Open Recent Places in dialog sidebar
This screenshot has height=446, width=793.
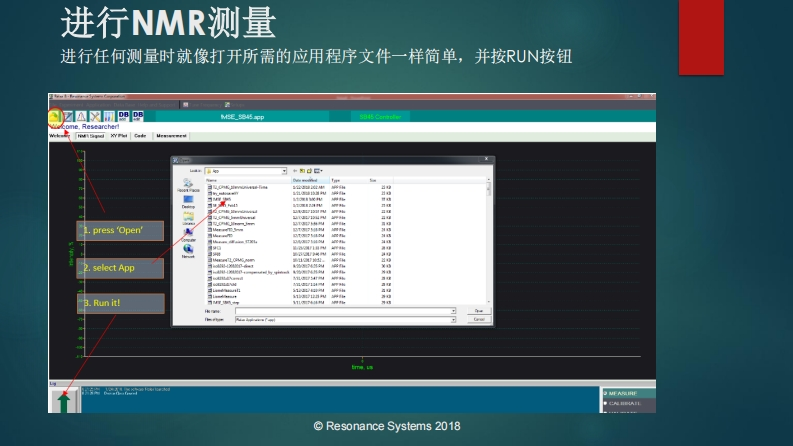click(188, 185)
